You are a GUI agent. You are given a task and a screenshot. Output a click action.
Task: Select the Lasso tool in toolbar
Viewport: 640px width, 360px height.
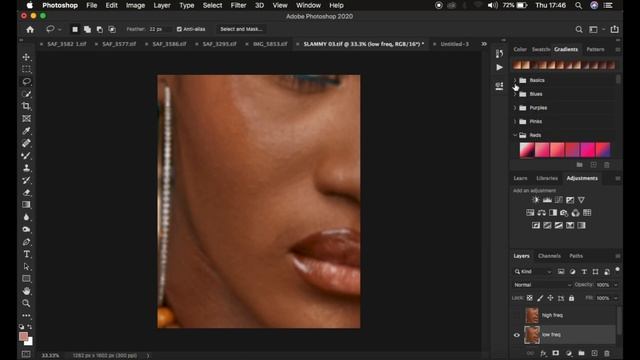pyautogui.click(x=27, y=82)
